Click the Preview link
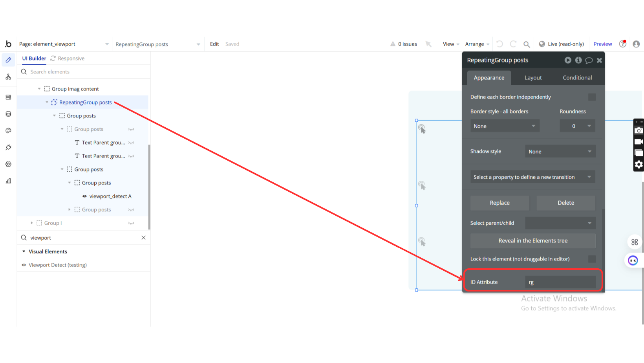The image size is (644, 363). [602, 44]
